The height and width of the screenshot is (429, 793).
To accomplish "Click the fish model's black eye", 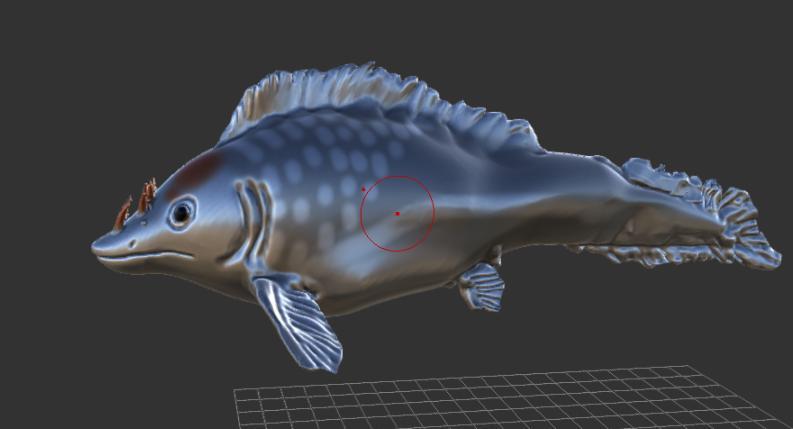I will [x=181, y=213].
